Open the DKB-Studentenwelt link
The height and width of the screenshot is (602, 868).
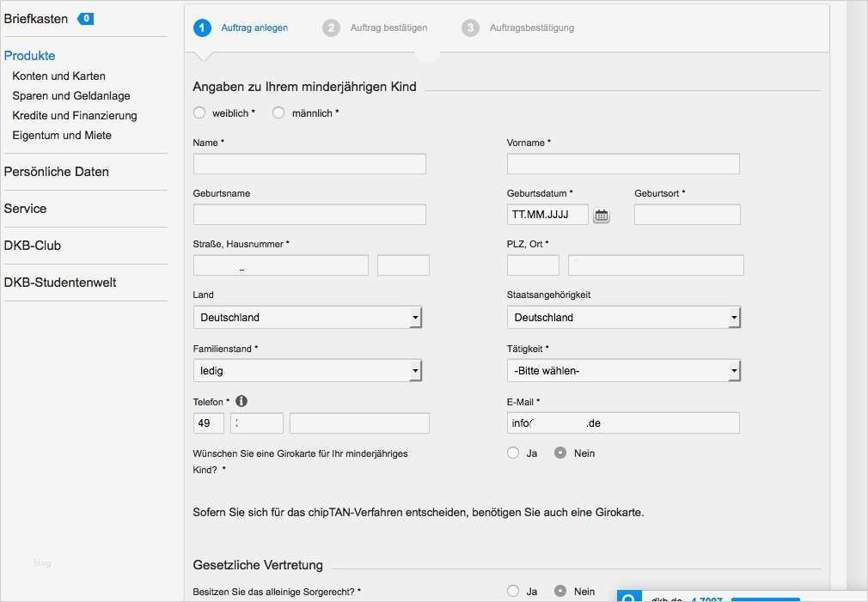pos(60,283)
